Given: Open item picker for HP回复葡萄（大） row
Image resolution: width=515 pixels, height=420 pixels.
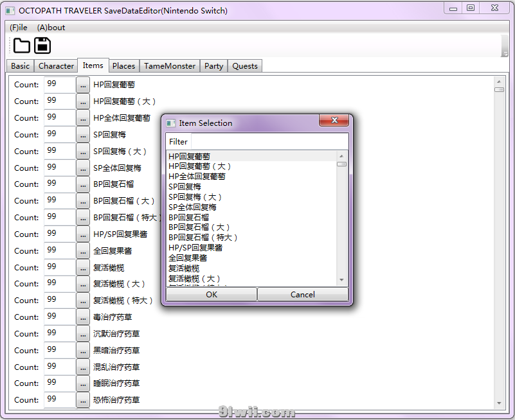Looking at the screenshot, I should point(83,101).
